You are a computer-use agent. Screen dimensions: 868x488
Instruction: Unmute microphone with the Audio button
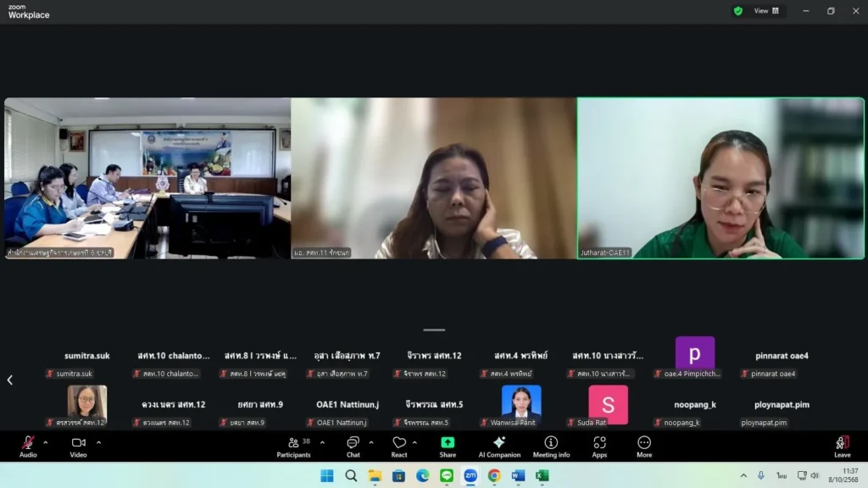(x=28, y=446)
